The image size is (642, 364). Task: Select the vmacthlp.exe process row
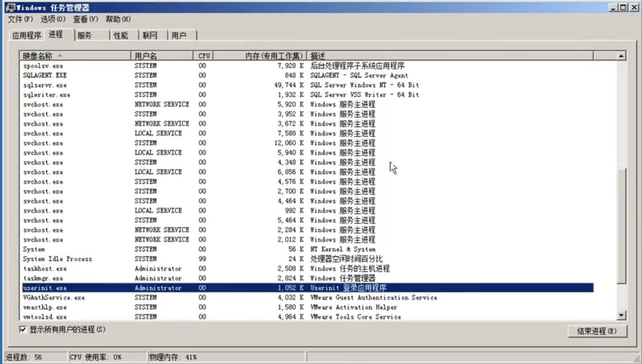308,307
